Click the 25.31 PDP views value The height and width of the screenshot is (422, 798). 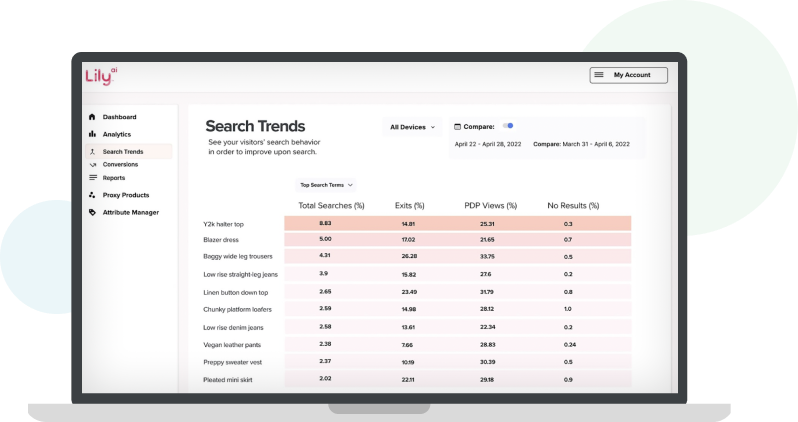(x=487, y=224)
